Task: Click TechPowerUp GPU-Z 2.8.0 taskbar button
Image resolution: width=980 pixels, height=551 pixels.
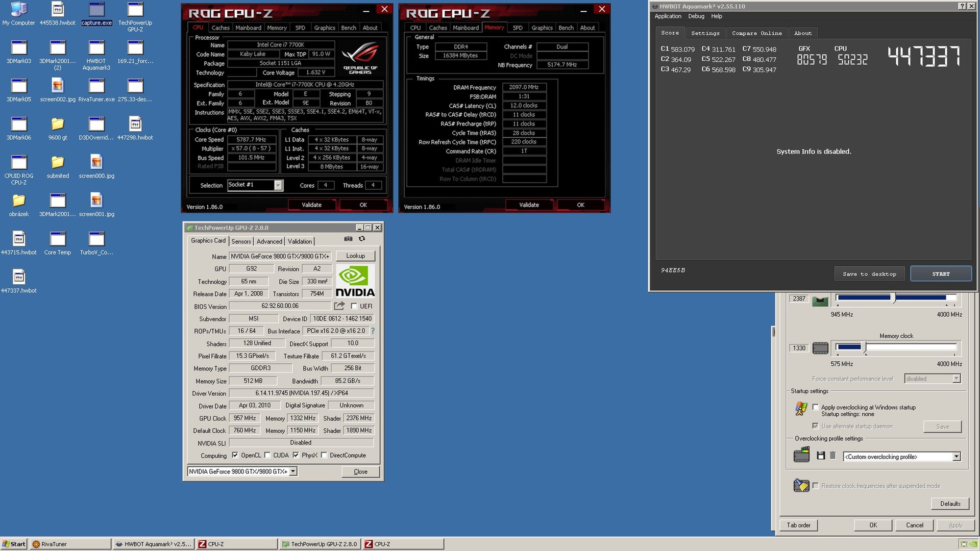Action: (x=320, y=544)
